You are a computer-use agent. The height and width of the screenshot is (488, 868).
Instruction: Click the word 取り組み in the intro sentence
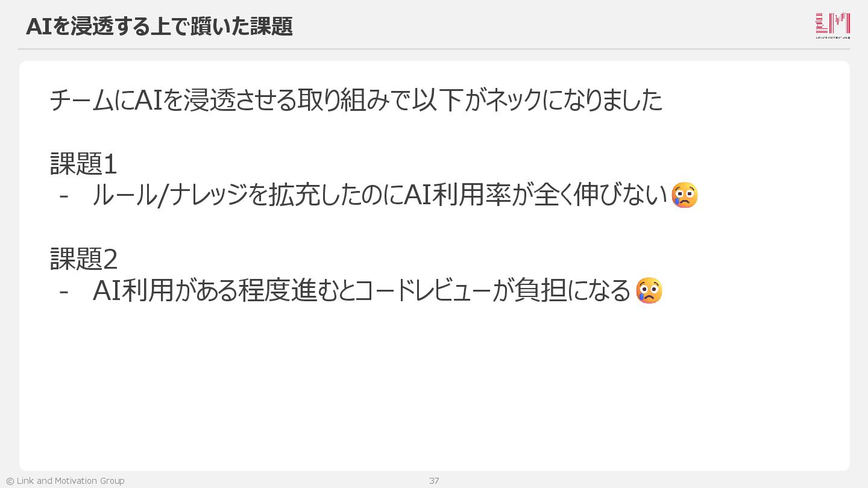pyautogui.click(x=342, y=100)
